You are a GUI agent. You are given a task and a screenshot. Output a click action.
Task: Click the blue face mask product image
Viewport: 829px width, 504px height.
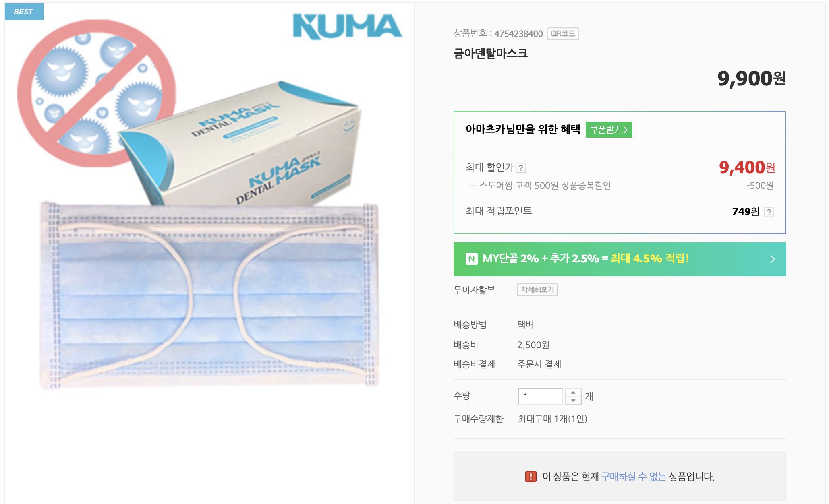click(209, 296)
